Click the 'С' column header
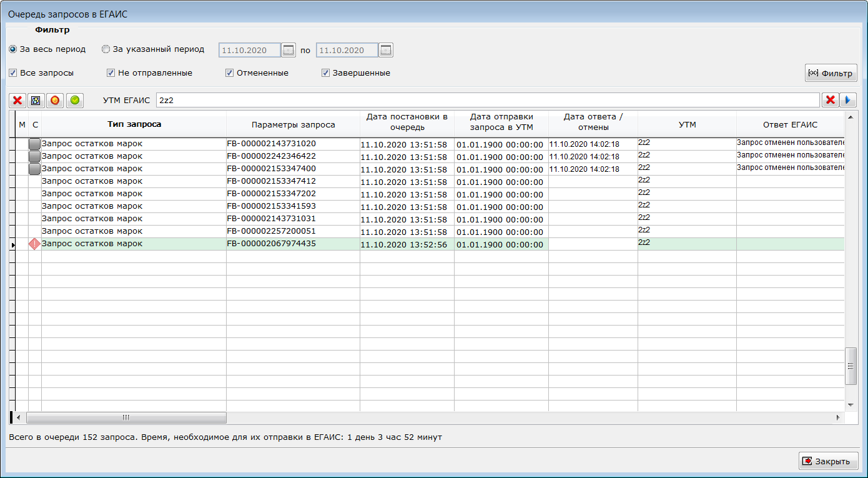 tap(35, 124)
